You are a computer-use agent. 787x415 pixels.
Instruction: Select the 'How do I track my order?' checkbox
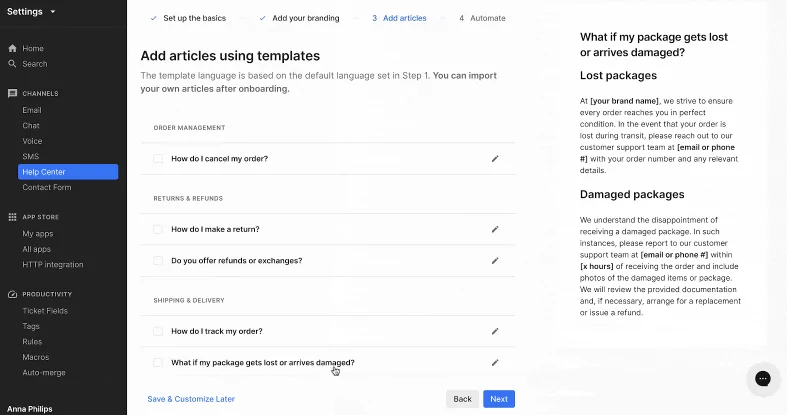[x=158, y=331]
